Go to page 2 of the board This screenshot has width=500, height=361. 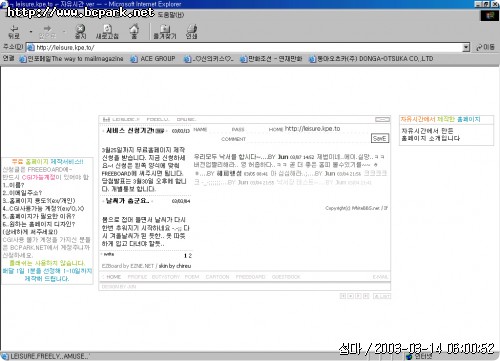[190, 256]
